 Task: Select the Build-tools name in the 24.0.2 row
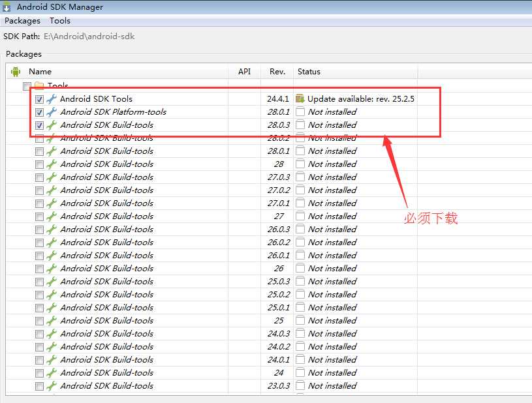tap(107, 347)
